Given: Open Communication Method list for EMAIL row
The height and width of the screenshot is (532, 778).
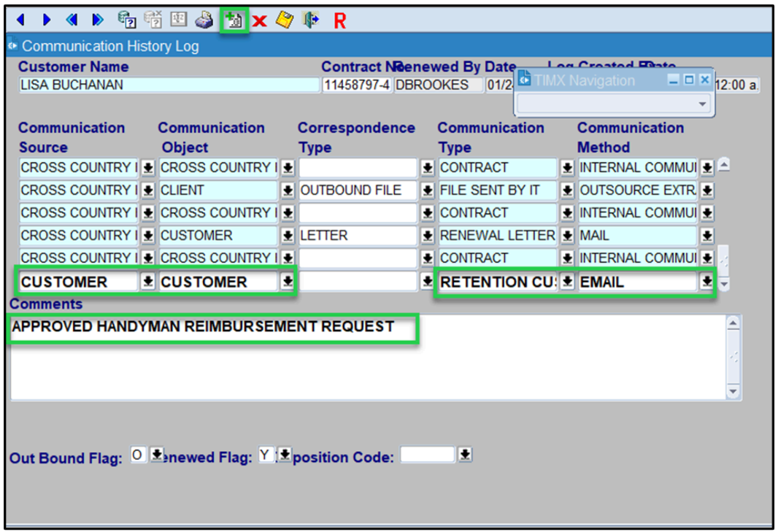Looking at the screenshot, I should coord(706,282).
